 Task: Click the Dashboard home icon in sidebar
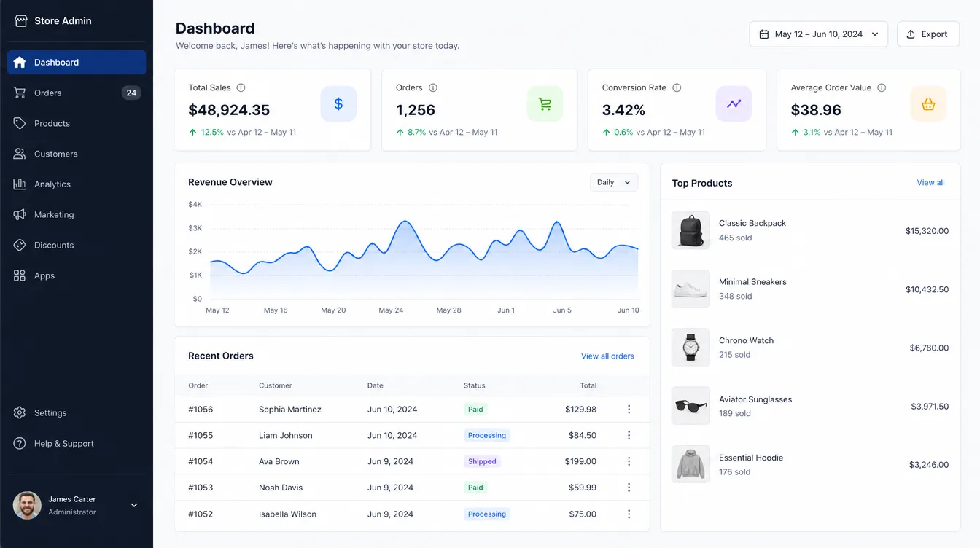click(20, 63)
